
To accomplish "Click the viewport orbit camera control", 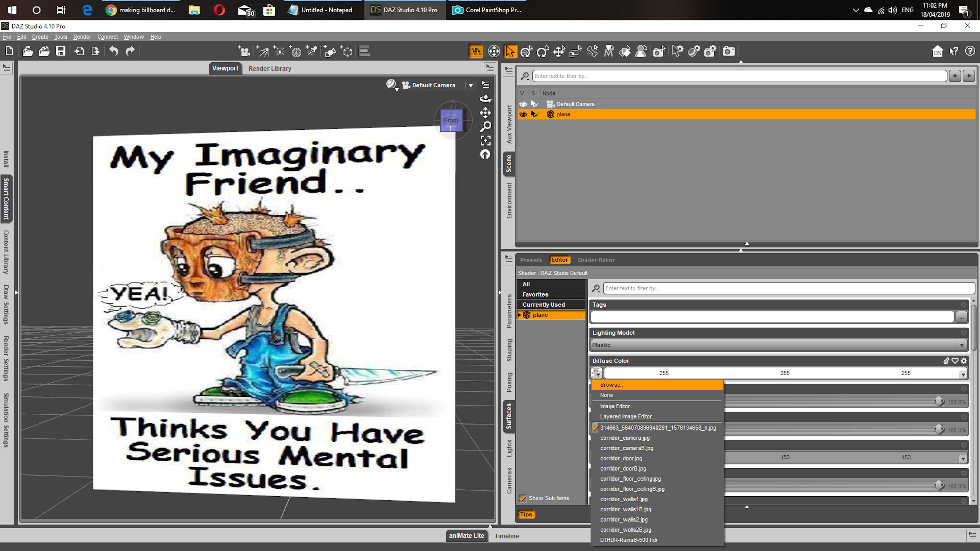I will click(x=485, y=99).
